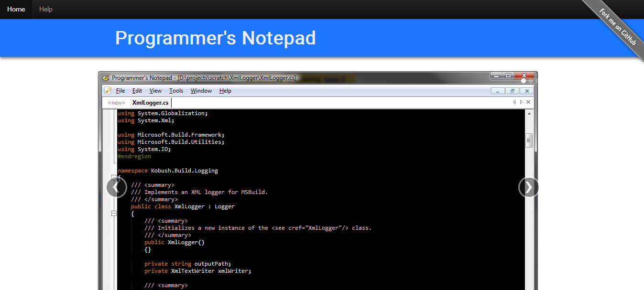Open the View menu
Screen dimensions: 644x290
[x=155, y=91]
